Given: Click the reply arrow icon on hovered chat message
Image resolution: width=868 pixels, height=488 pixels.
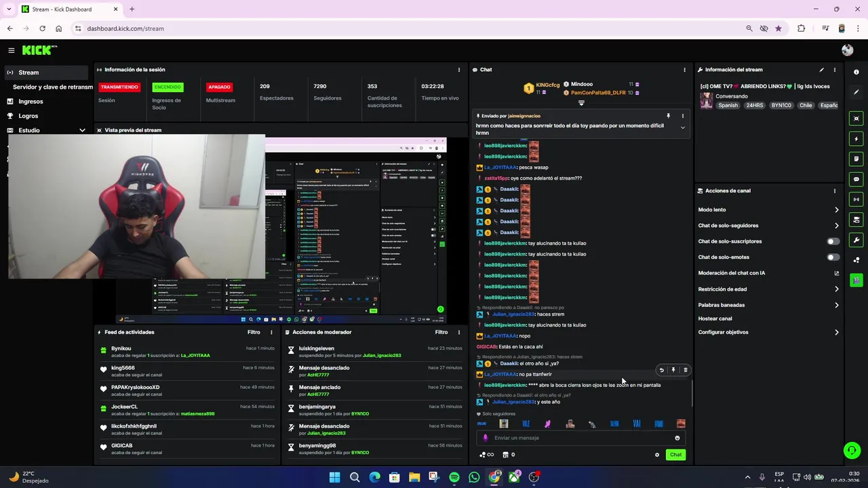Looking at the screenshot, I should [x=662, y=370].
